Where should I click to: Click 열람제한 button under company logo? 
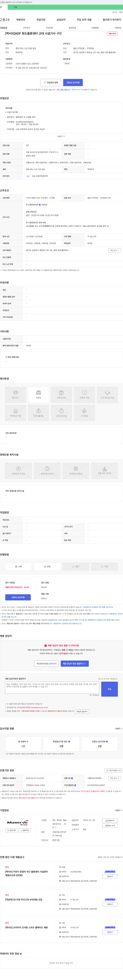pyautogui.click(x=25, y=830)
